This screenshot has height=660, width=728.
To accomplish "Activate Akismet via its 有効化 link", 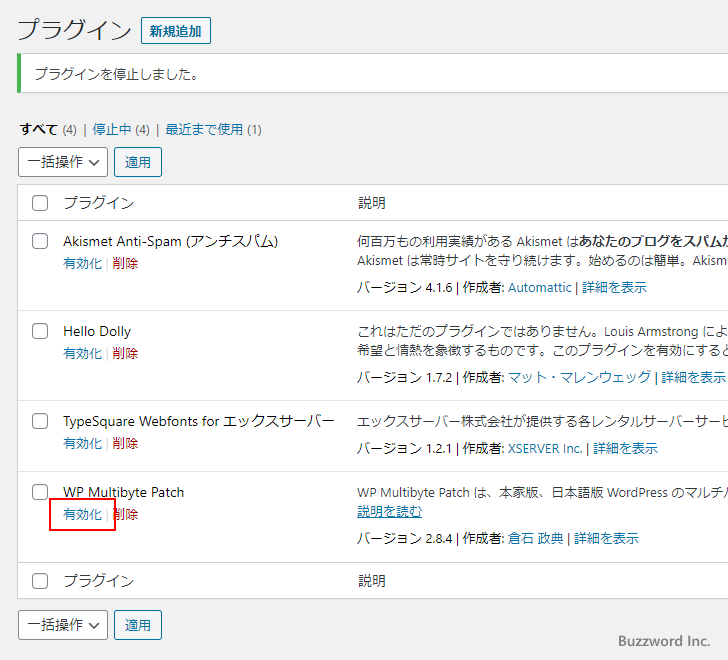I will [83, 264].
